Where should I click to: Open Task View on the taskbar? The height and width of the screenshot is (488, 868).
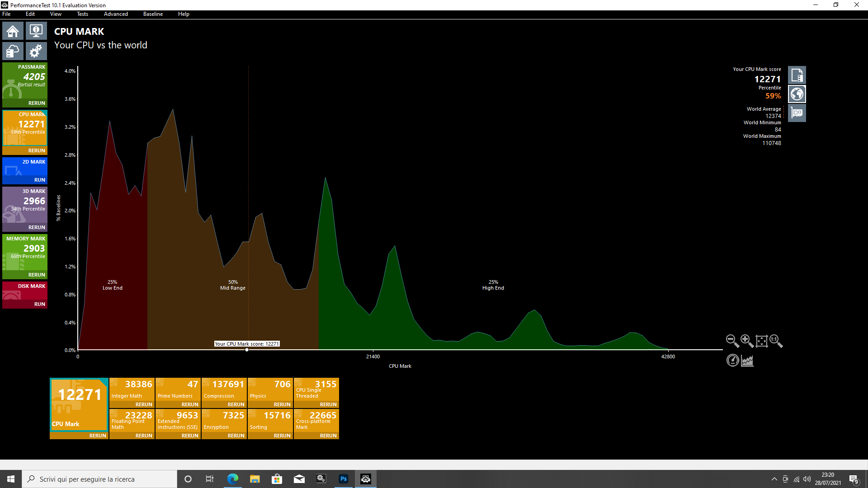point(210,479)
